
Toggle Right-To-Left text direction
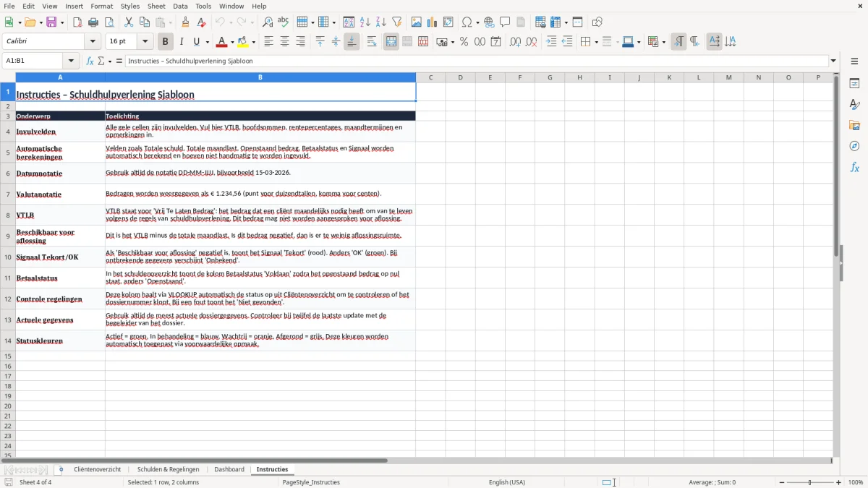(694, 42)
